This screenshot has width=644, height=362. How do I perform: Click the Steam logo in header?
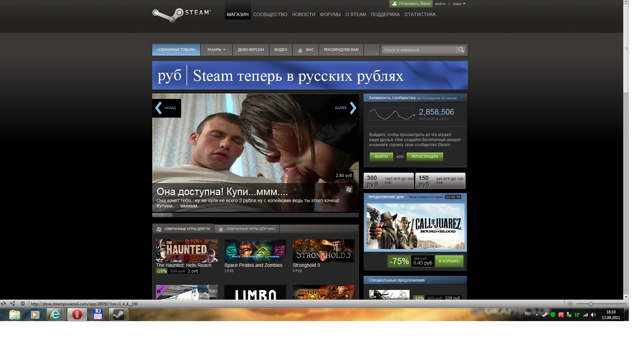pos(181,14)
